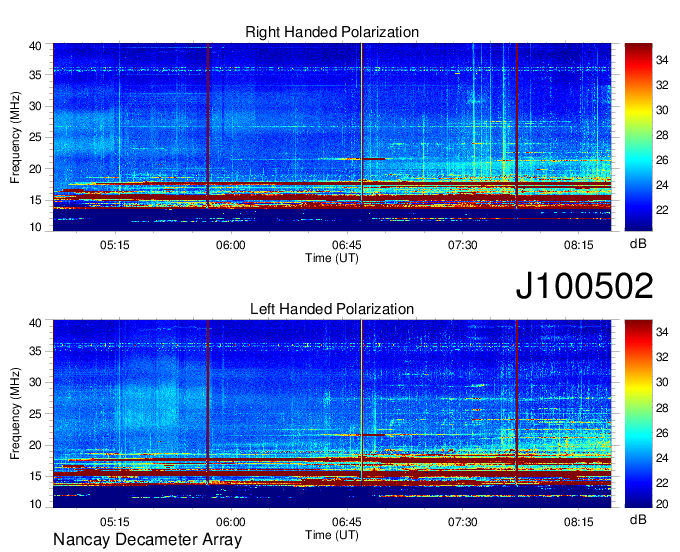Click the 26 dB value on left-handed colorbar
The height and width of the screenshot is (552, 680).
coord(662,433)
